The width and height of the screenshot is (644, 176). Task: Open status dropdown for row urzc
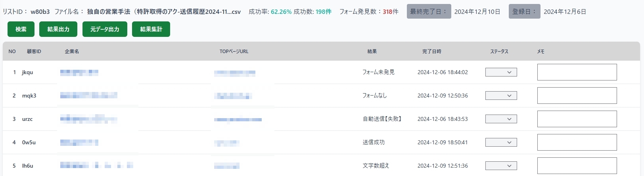(501, 119)
